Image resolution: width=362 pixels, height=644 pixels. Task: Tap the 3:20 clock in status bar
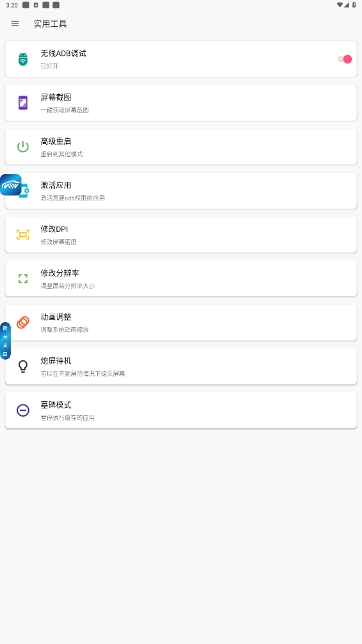tap(12, 5)
